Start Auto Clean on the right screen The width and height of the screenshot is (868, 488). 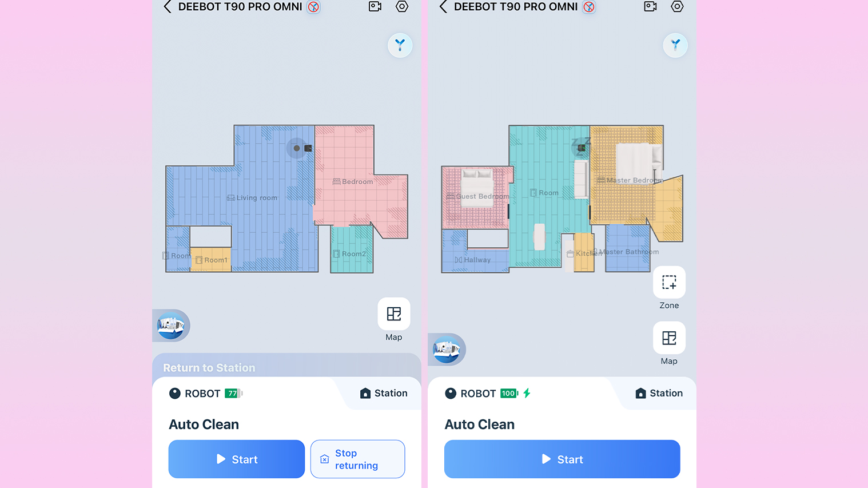562,459
